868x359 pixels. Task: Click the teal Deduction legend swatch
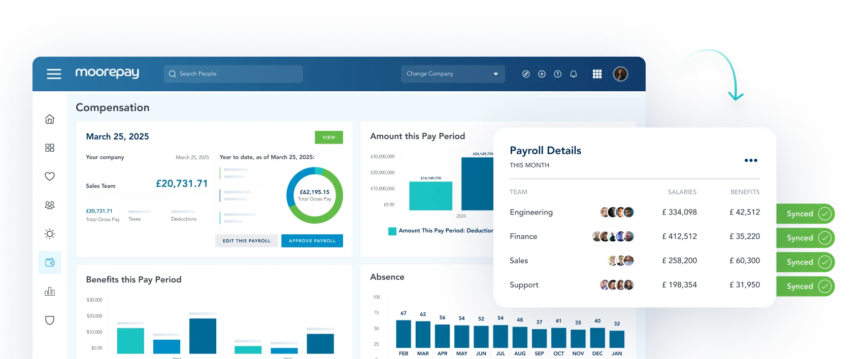tap(392, 231)
